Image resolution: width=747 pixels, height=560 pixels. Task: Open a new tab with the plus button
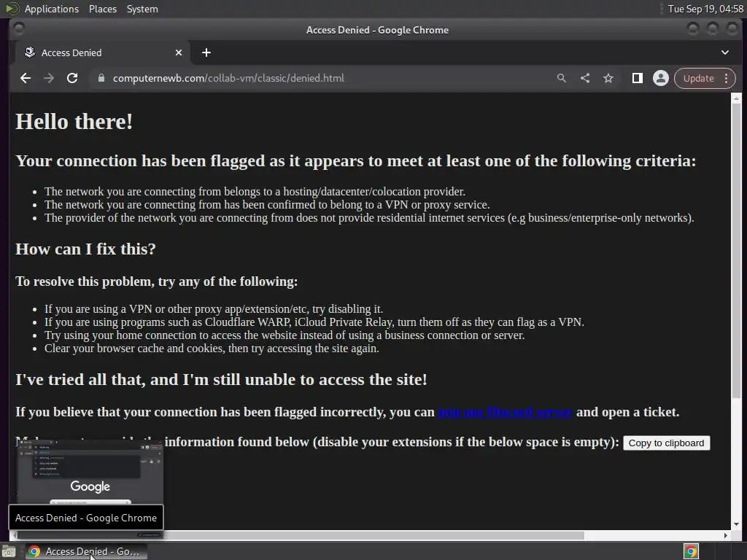[206, 52]
